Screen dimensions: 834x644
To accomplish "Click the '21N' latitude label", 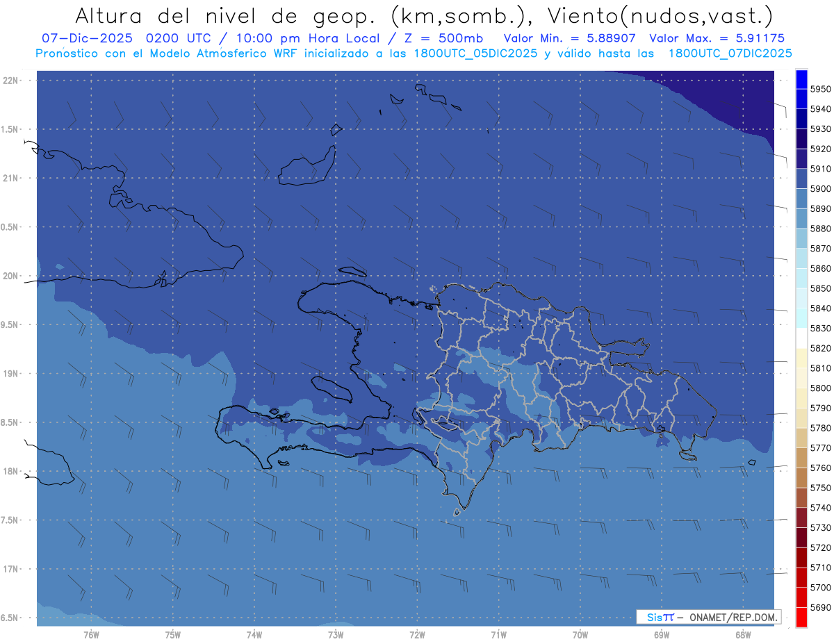I will (12, 179).
